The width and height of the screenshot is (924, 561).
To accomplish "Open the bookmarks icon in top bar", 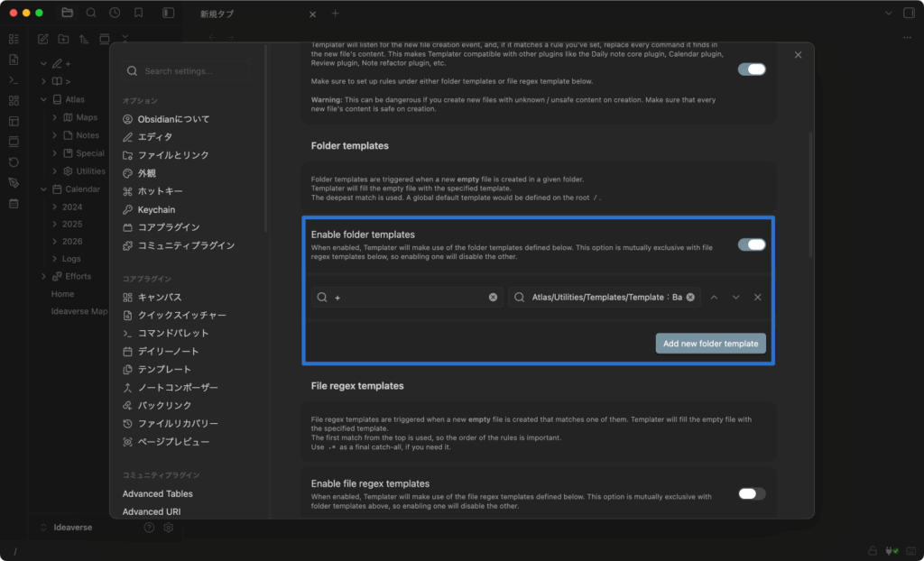I will click(138, 14).
